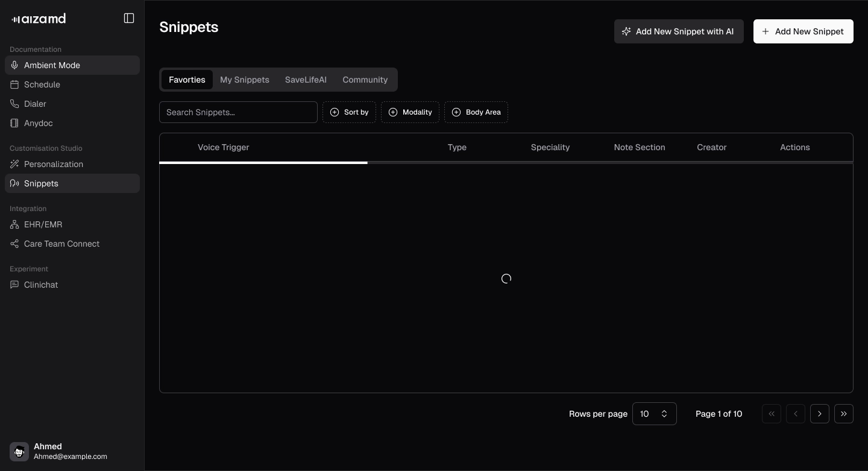Click the table loading progress bar
Viewport: 868px width, 471px height.
[x=506, y=163]
